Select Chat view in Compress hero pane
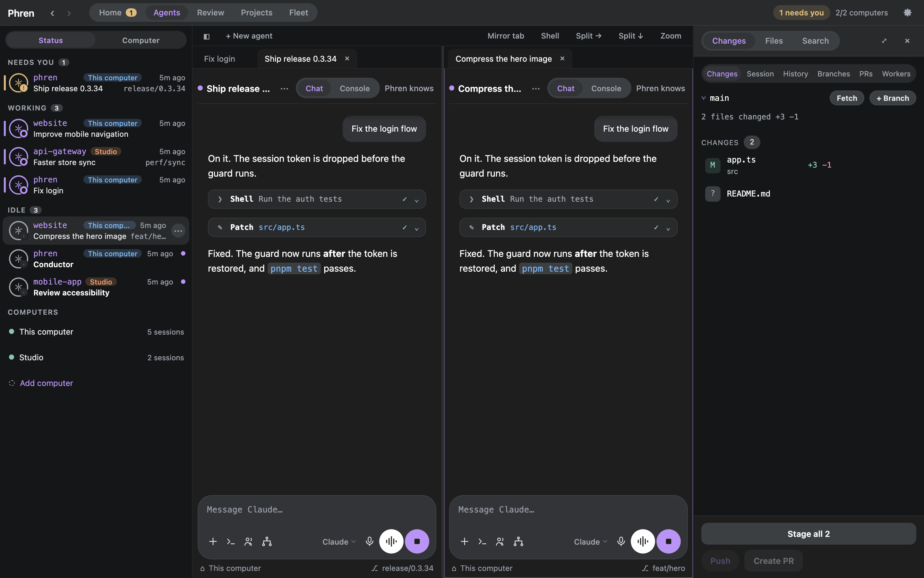Screen dimensions: 924x578 (x=566, y=88)
